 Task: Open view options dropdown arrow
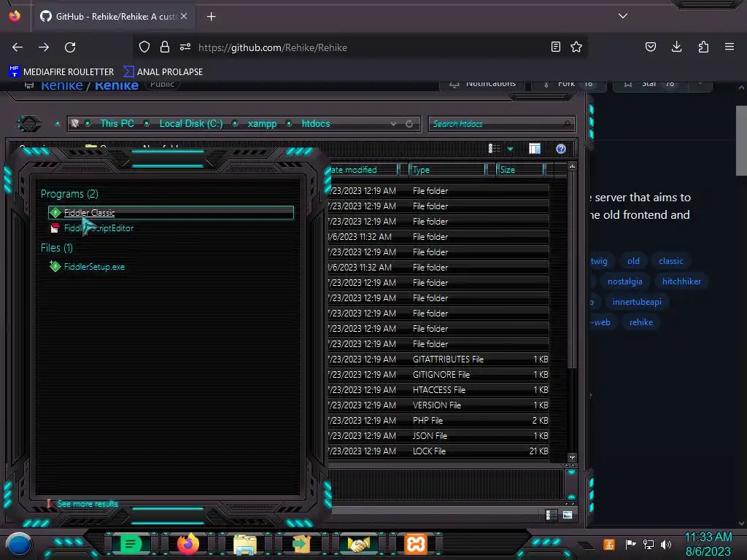click(510, 149)
